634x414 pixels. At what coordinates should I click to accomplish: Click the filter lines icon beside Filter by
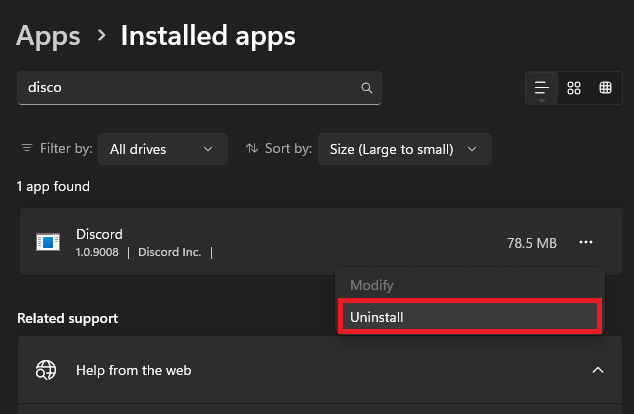click(27, 149)
